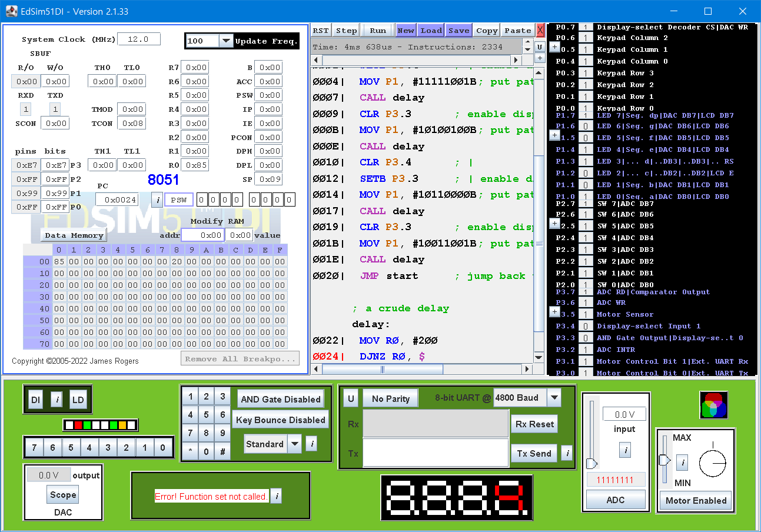The width and height of the screenshot is (761, 532).
Task: Toggle Key Bounce Disabled button
Action: coord(280,420)
